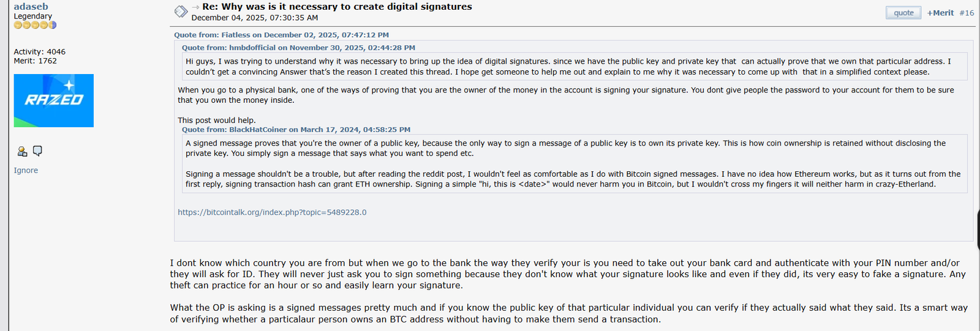The height and width of the screenshot is (331, 980).
Task: Give +Merit to this post
Action: 940,13
